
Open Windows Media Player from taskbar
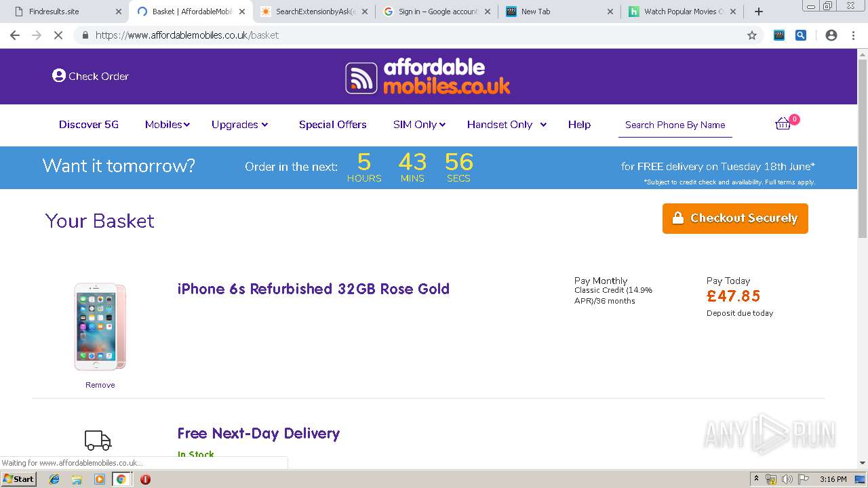click(100, 479)
